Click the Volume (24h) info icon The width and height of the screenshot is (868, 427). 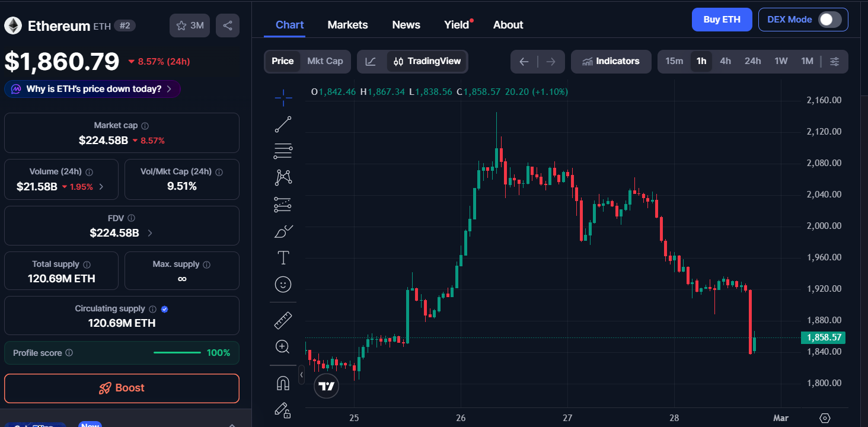click(90, 172)
